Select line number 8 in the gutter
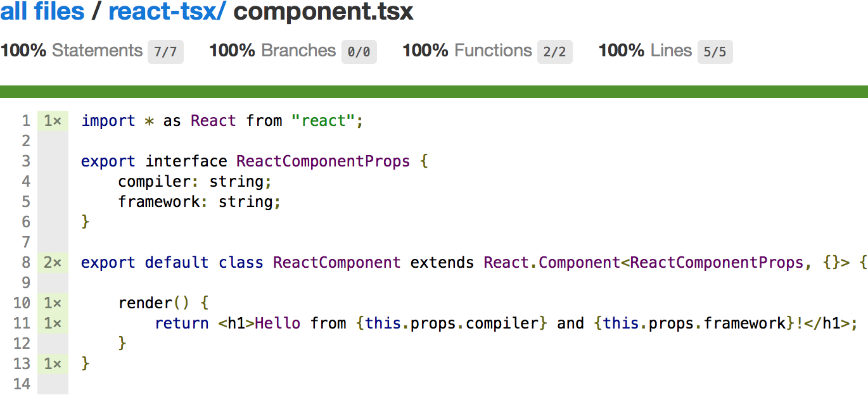Screen dimensions: 868x395 [26, 263]
